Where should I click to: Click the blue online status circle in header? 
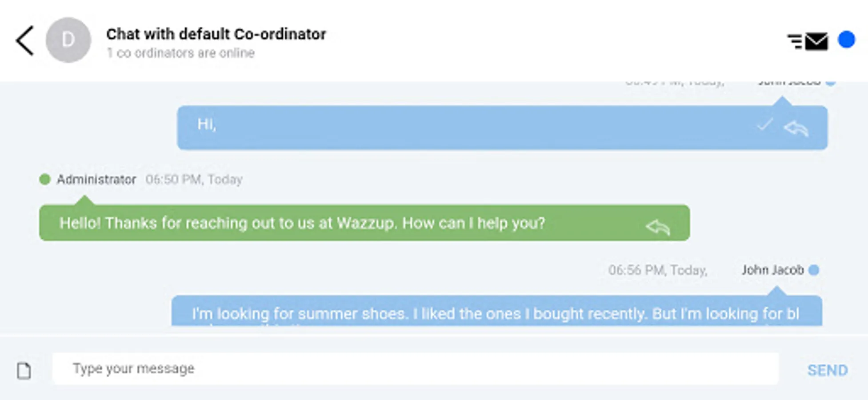(846, 40)
